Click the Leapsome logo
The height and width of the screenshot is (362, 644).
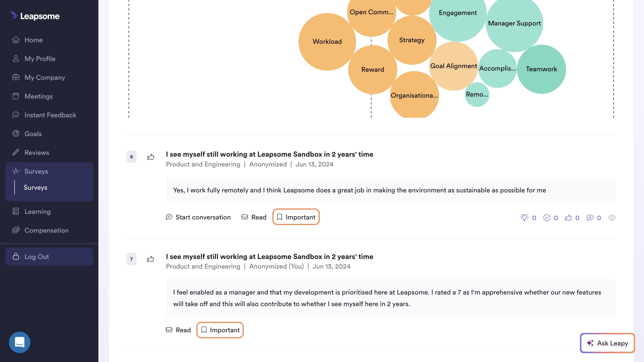(x=35, y=16)
